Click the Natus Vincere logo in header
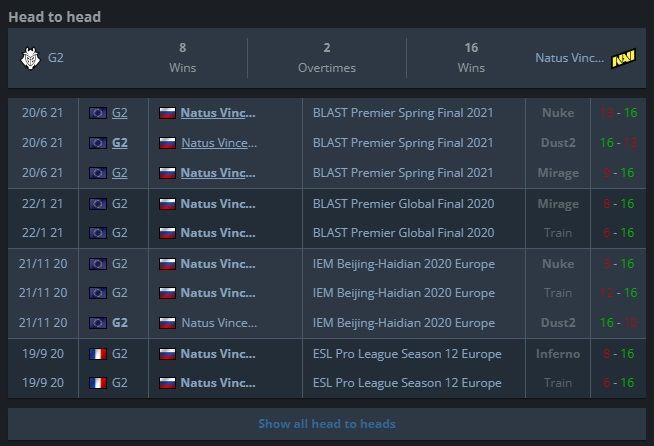Image resolution: width=654 pixels, height=446 pixels. tap(622, 59)
